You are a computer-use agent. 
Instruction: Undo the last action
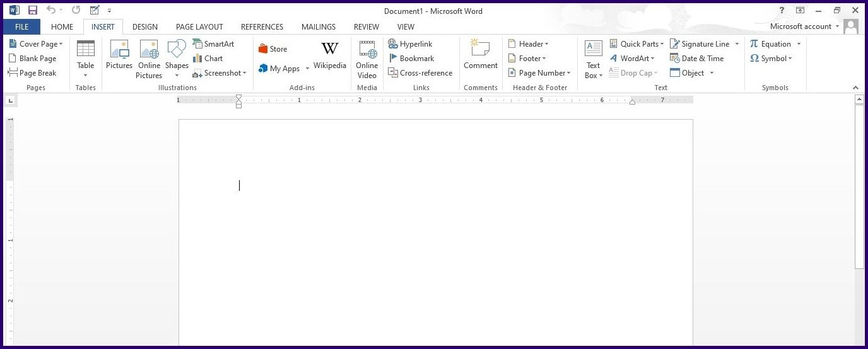point(51,10)
